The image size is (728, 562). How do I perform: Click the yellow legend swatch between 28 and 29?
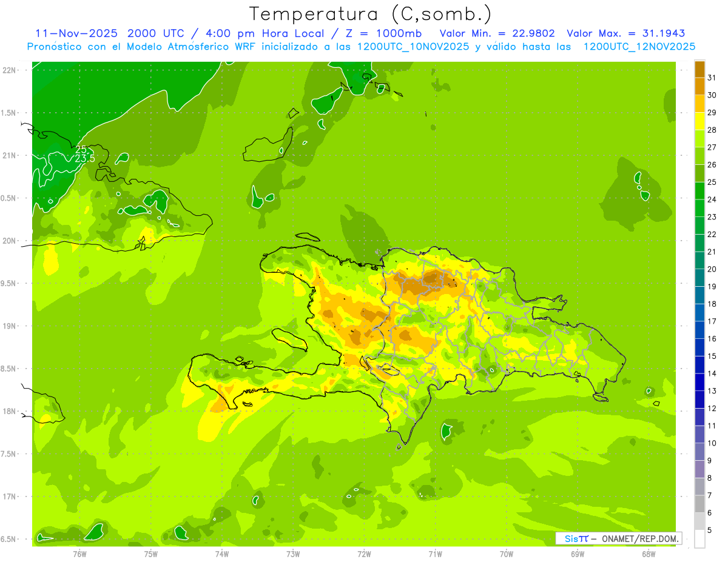click(x=699, y=121)
